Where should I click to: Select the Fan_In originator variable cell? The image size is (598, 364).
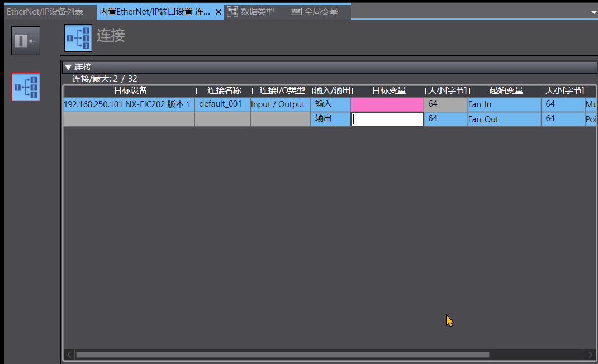[504, 104]
